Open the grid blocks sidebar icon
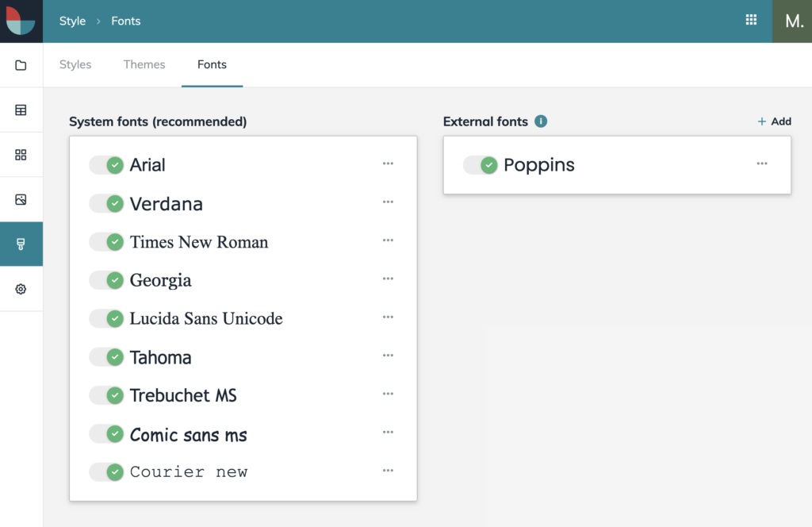Viewport: 812px width, 527px height. (21, 155)
